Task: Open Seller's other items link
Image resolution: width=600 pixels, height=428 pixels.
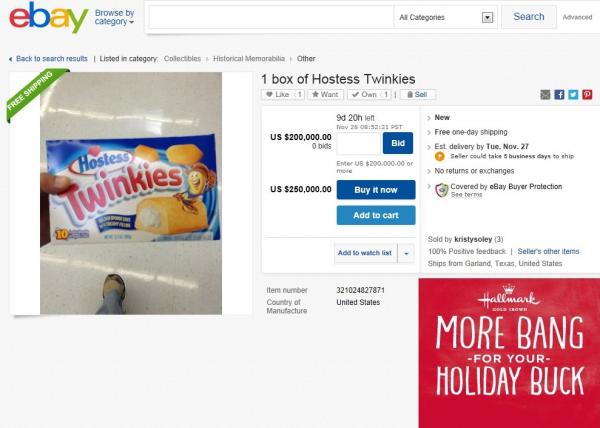Action: coord(548,251)
